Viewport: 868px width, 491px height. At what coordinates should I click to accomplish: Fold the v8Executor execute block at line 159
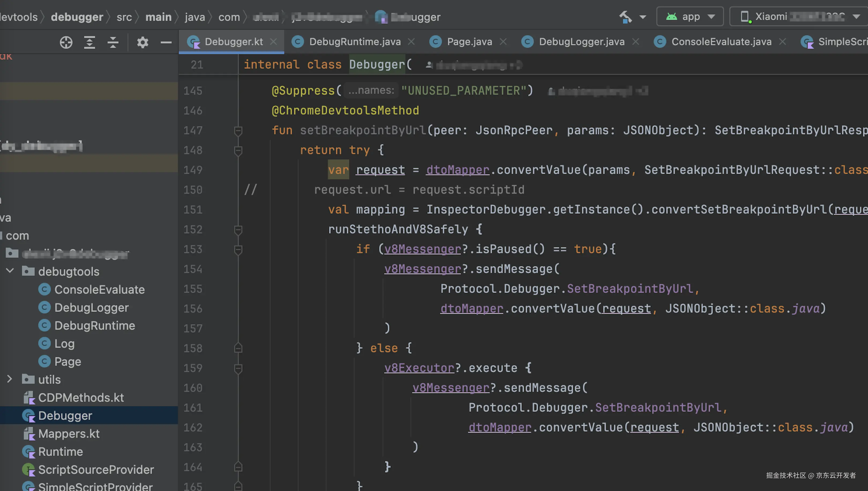pos(238,368)
